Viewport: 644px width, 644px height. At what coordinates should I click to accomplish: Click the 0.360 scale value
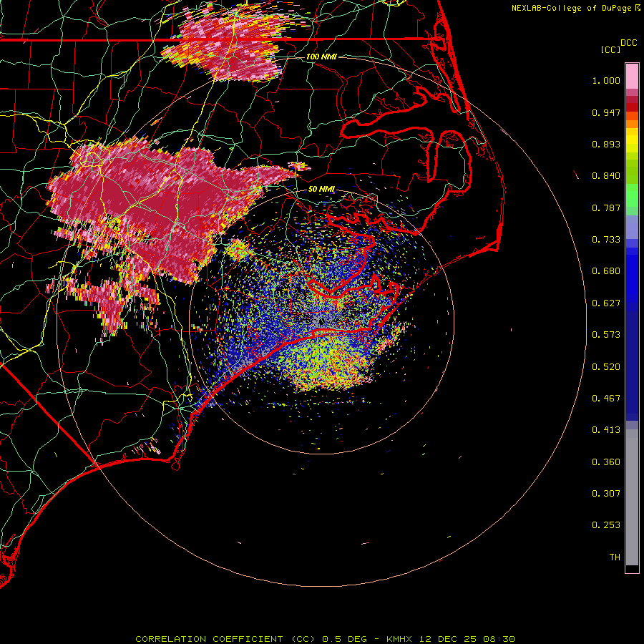coord(606,462)
